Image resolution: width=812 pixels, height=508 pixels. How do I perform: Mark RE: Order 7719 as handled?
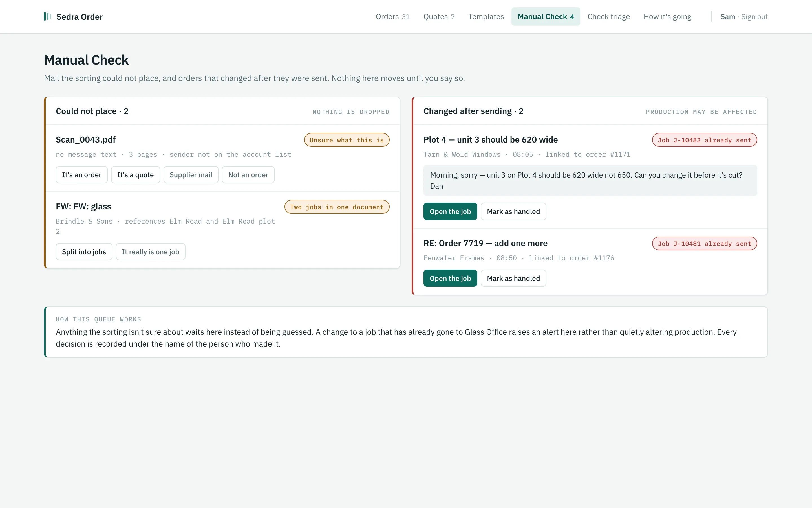tap(513, 278)
